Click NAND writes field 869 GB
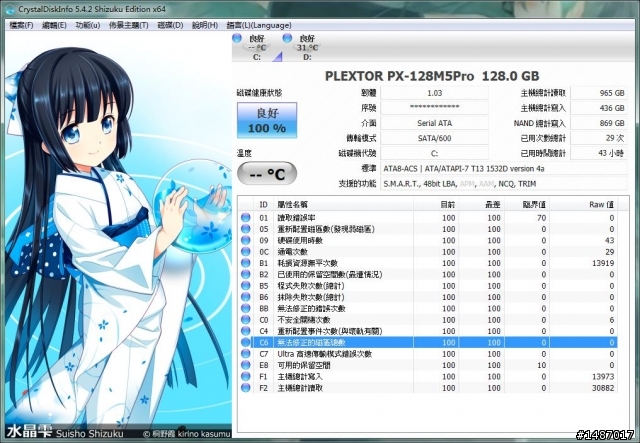 coord(599,123)
